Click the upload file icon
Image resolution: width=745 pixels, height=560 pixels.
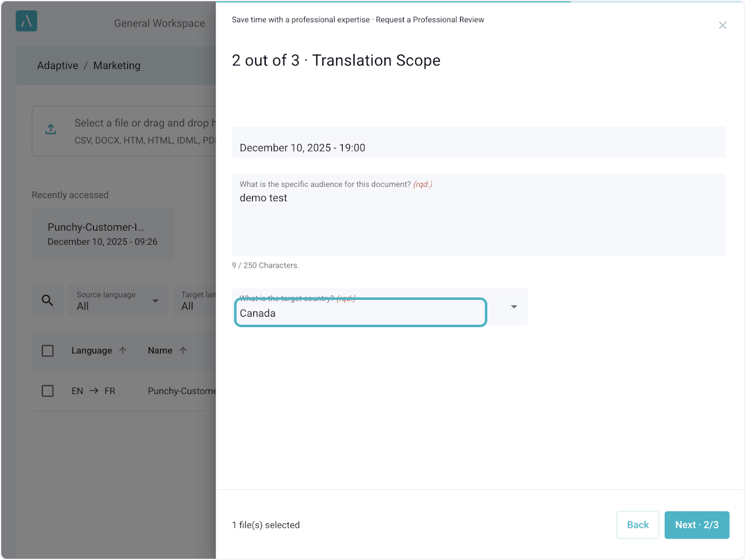tap(51, 129)
